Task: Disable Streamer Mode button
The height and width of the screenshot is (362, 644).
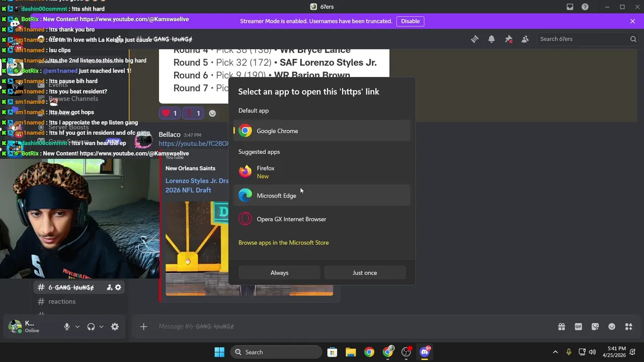Action: pyautogui.click(x=410, y=21)
